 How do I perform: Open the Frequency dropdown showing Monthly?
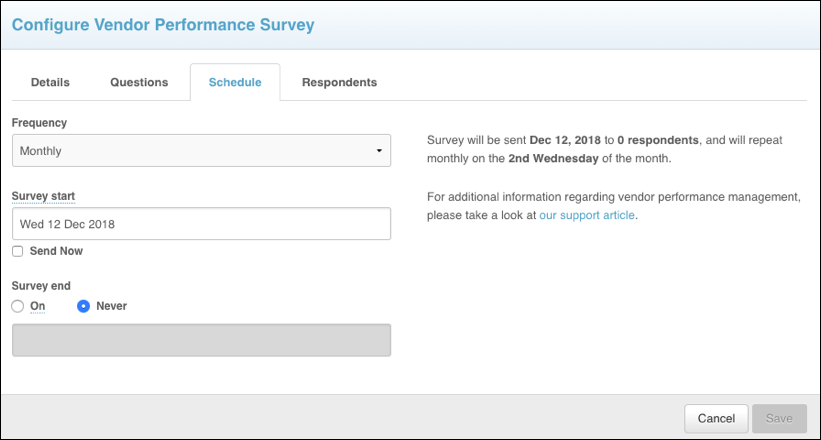(200, 151)
